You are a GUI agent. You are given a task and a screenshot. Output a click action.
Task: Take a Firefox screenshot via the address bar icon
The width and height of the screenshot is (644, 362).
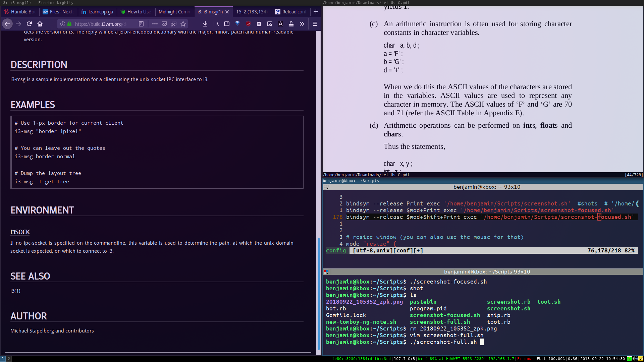pyautogui.click(x=174, y=24)
